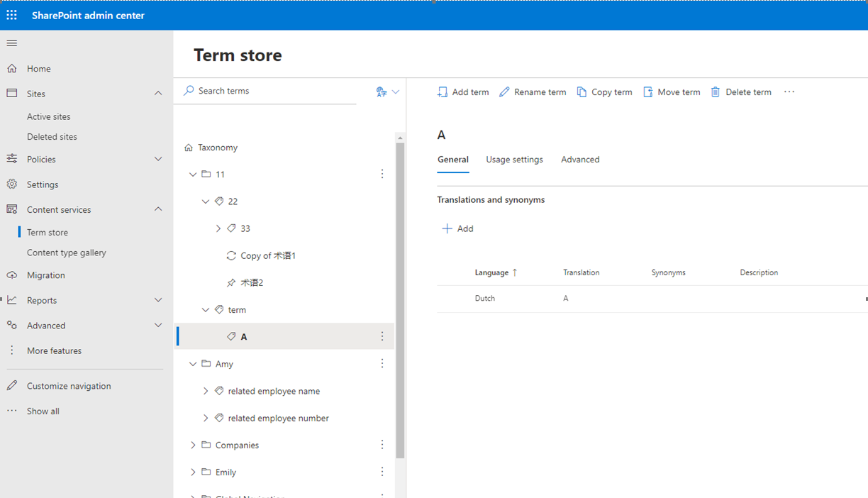Image resolution: width=868 pixels, height=498 pixels.
Task: Add a new translation or synonym
Action: 457,228
